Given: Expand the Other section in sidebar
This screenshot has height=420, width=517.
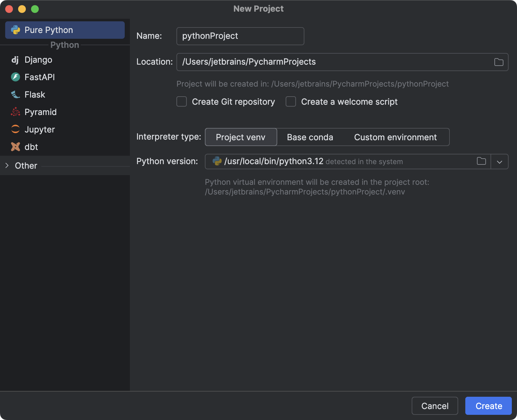Looking at the screenshot, I should coord(7,165).
